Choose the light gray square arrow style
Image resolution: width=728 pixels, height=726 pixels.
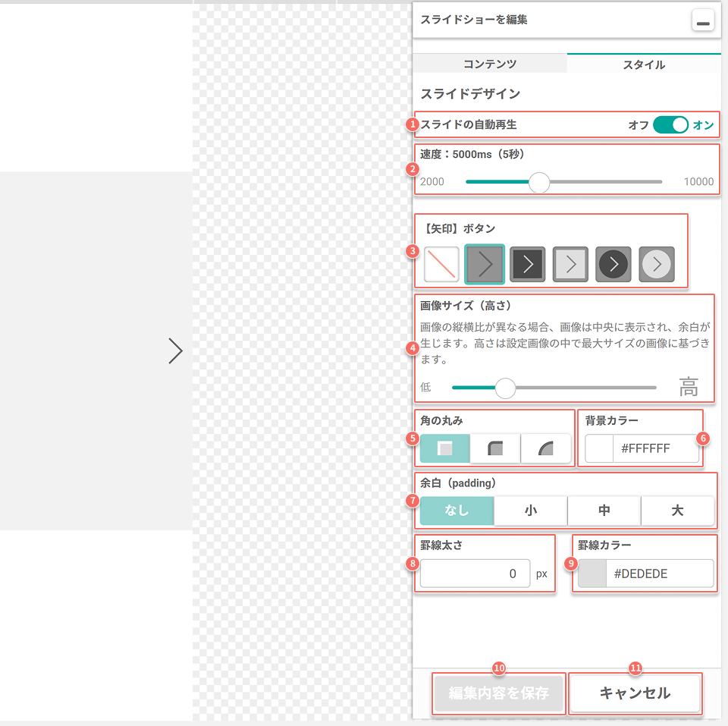(570, 264)
